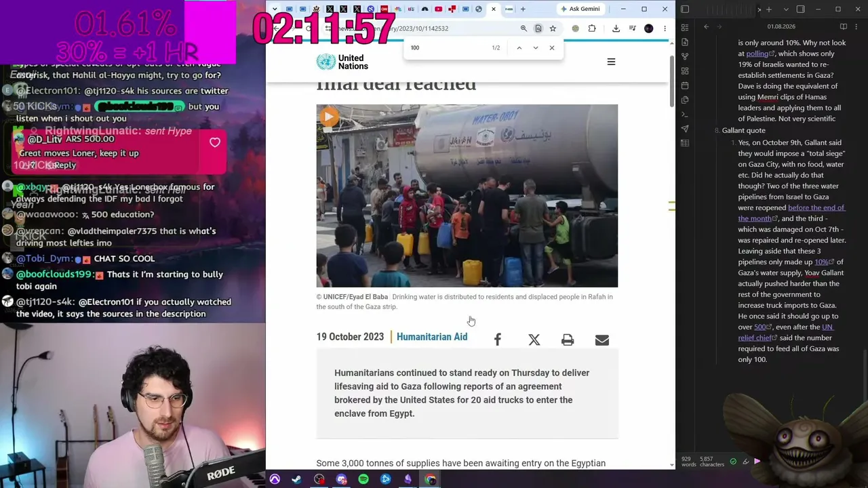Screen dimensions: 868x488
Task: Navigate forward in the notes app
Action: [719, 26]
